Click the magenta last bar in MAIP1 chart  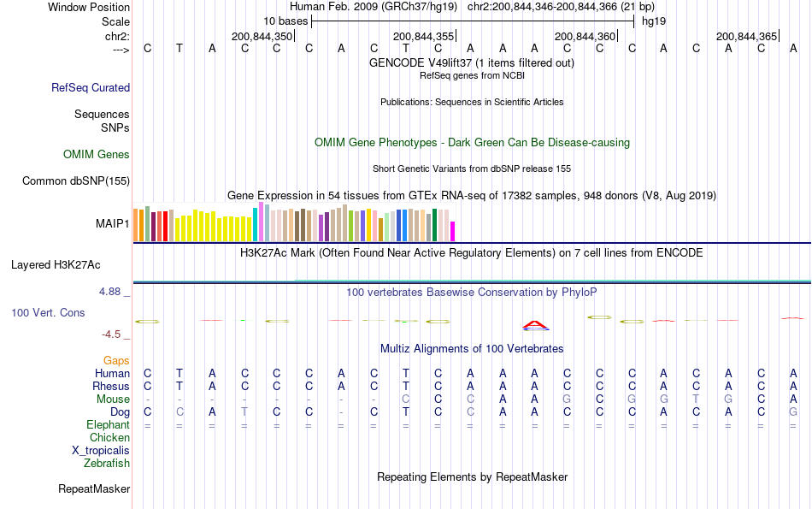tap(453, 231)
